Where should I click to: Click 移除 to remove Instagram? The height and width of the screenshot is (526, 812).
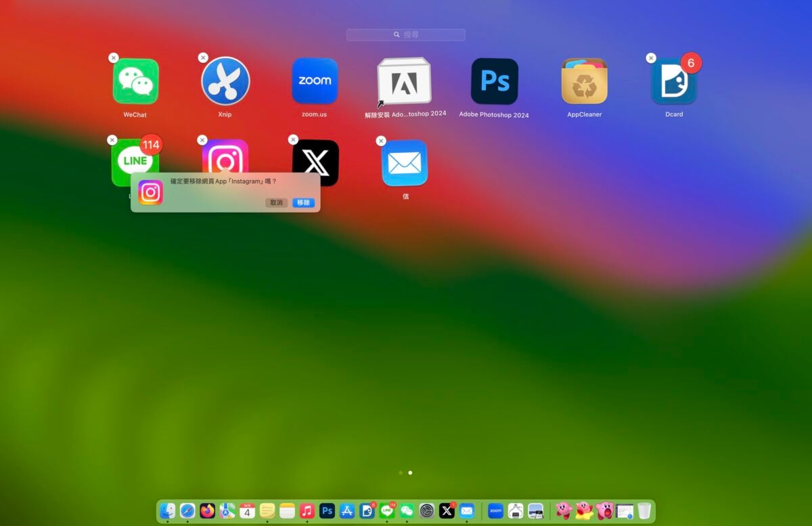(x=304, y=202)
